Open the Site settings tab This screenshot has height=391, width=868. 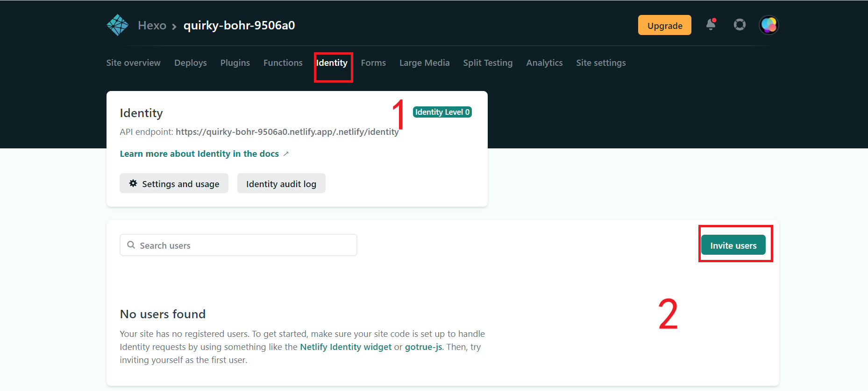601,63
